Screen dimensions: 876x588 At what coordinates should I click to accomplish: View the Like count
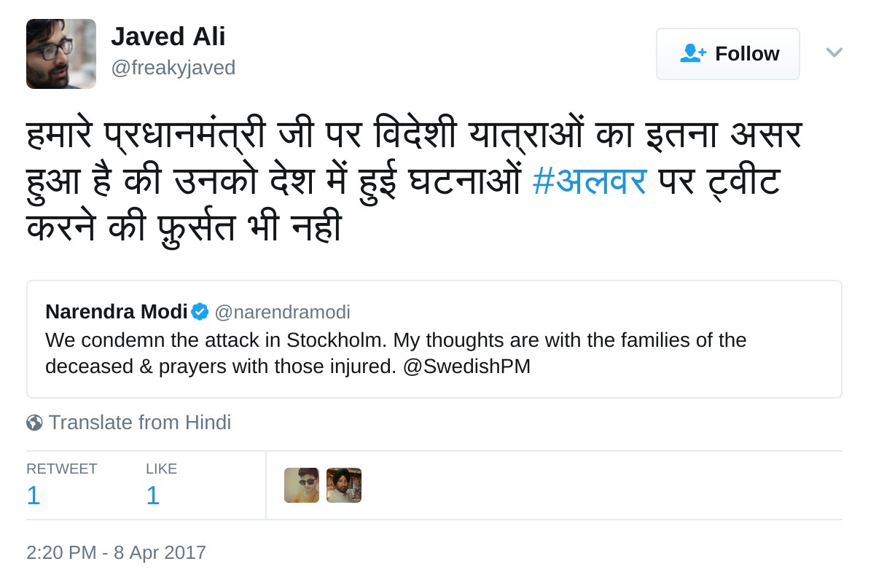(x=153, y=495)
